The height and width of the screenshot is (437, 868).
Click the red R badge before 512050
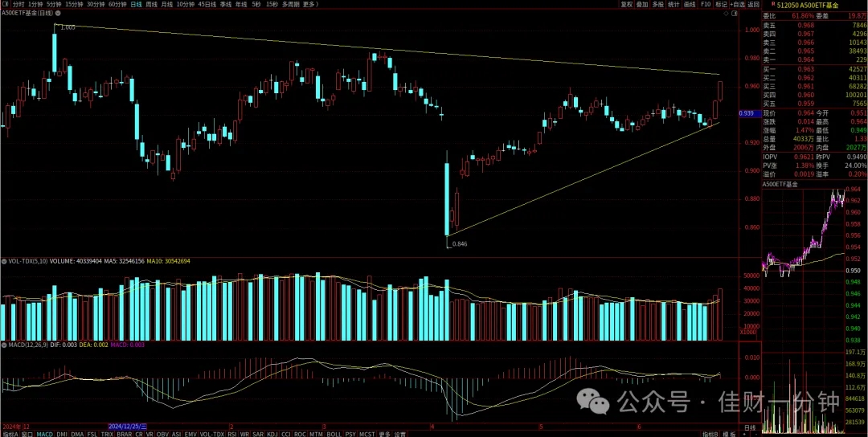773,4
